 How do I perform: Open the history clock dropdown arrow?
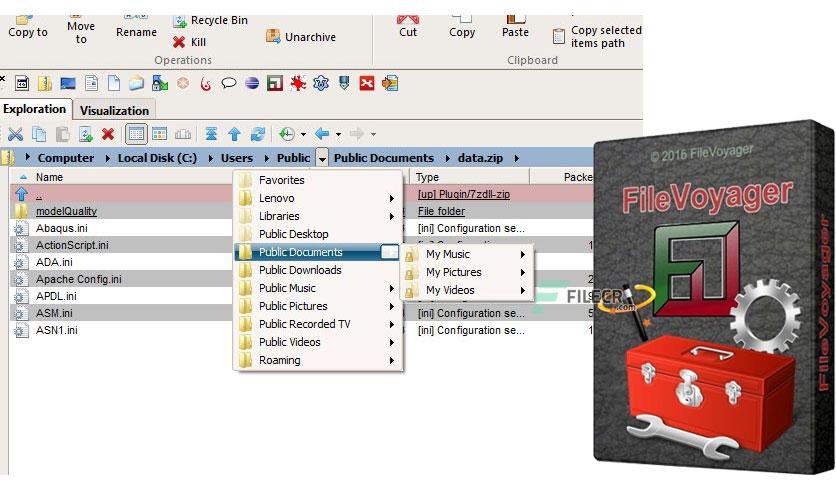coord(303,134)
